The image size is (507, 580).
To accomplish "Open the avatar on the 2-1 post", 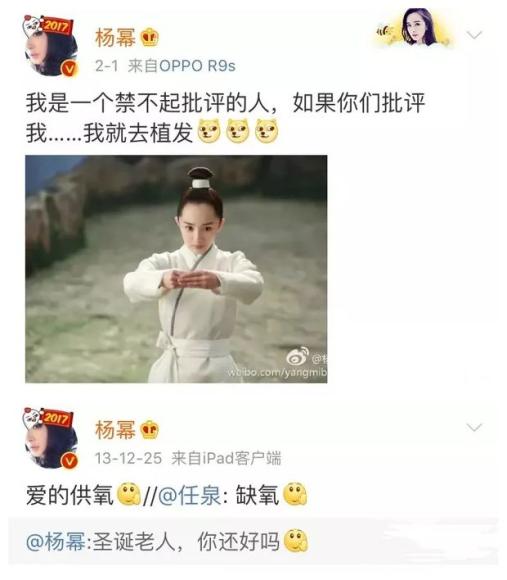I will [51, 46].
